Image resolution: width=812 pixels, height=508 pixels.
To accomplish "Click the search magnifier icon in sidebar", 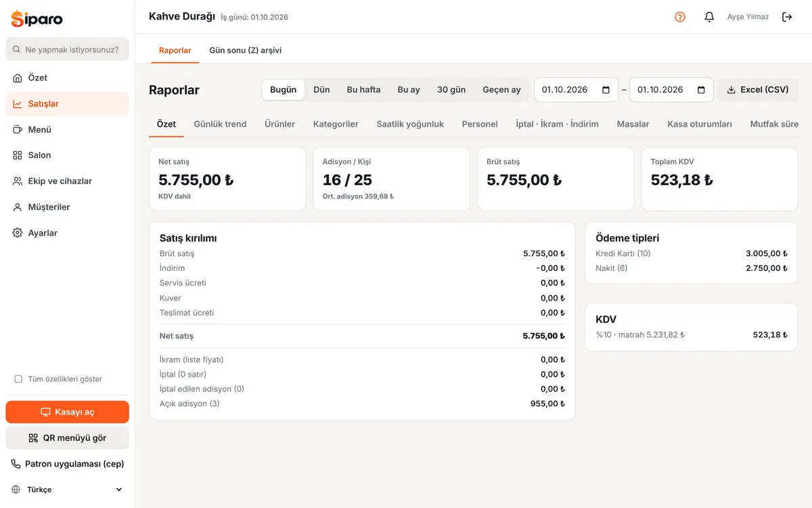I will tap(16, 49).
